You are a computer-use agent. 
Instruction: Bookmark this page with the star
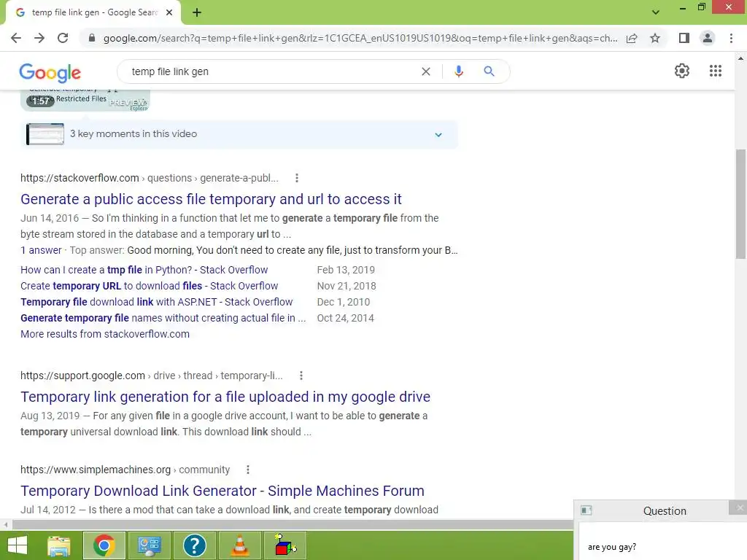point(655,38)
